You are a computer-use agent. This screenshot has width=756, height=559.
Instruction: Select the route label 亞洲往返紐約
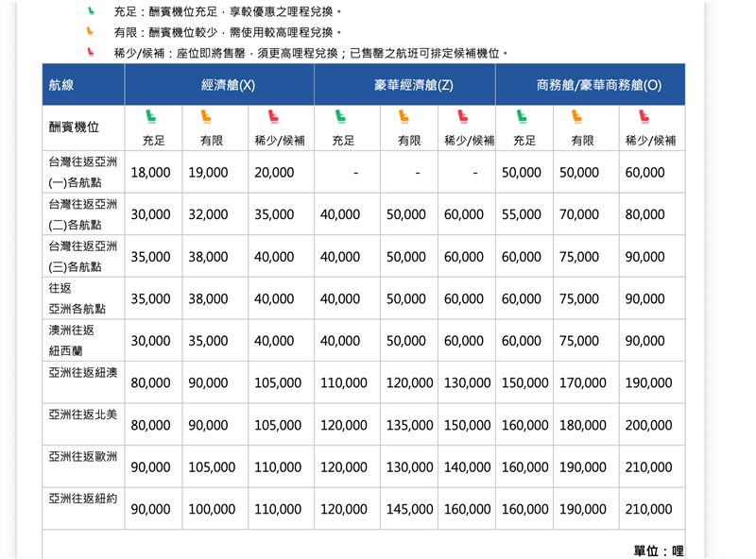(x=83, y=499)
